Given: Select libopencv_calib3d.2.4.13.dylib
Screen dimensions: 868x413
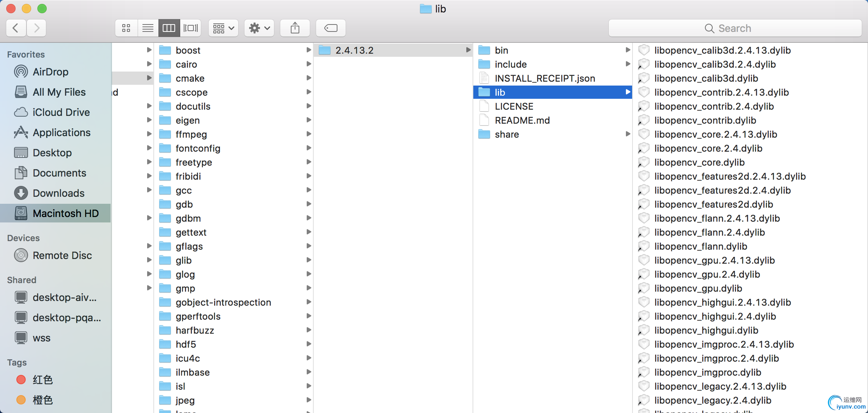Looking at the screenshot, I should click(750, 50).
